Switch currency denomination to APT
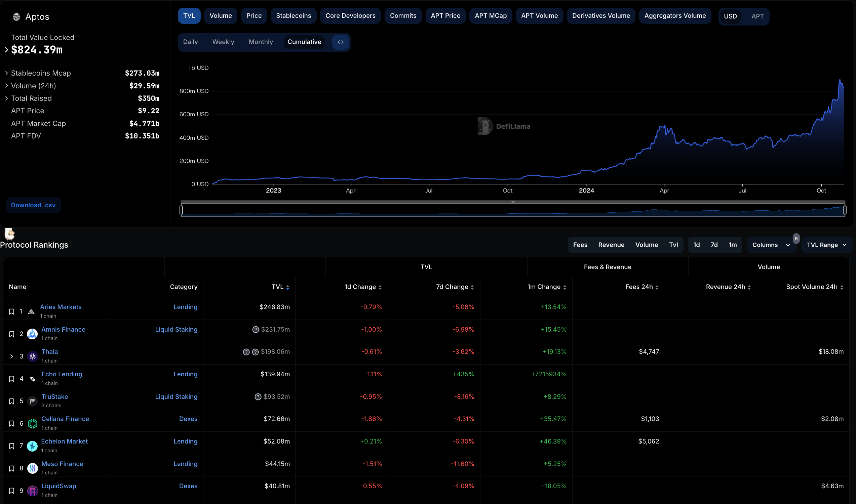The width and height of the screenshot is (856, 504). (x=757, y=16)
